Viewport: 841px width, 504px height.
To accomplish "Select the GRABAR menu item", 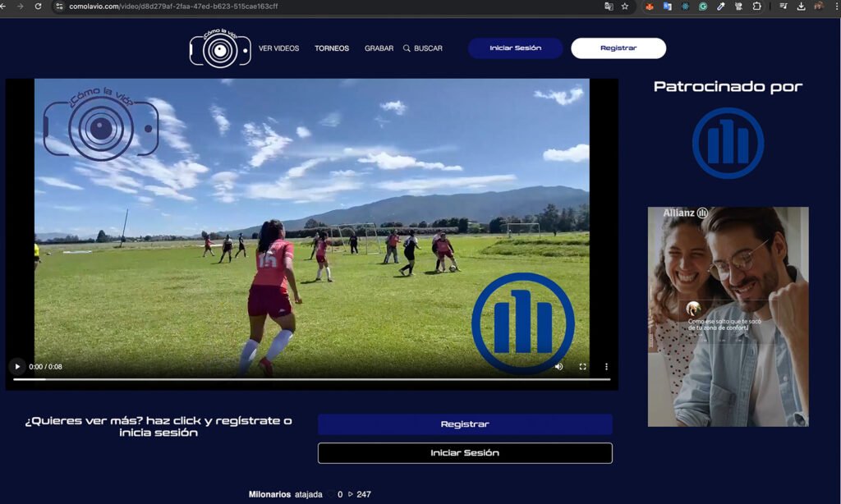I will (379, 48).
